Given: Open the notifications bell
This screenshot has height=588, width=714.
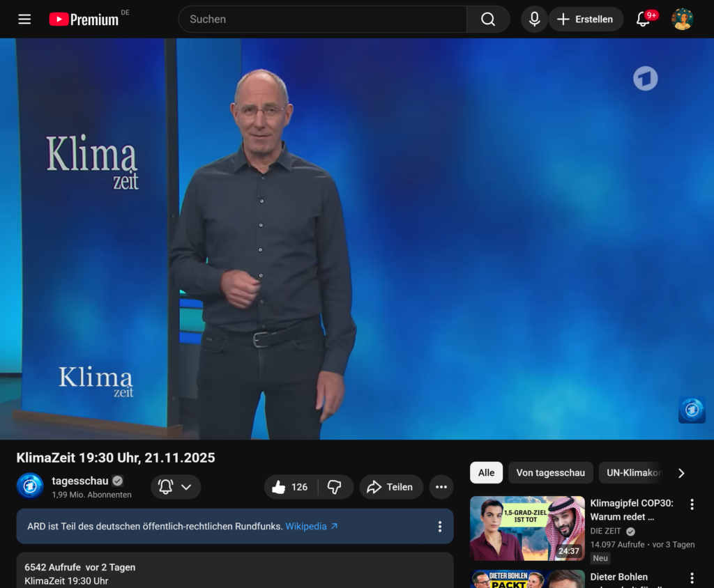Looking at the screenshot, I should (644, 20).
